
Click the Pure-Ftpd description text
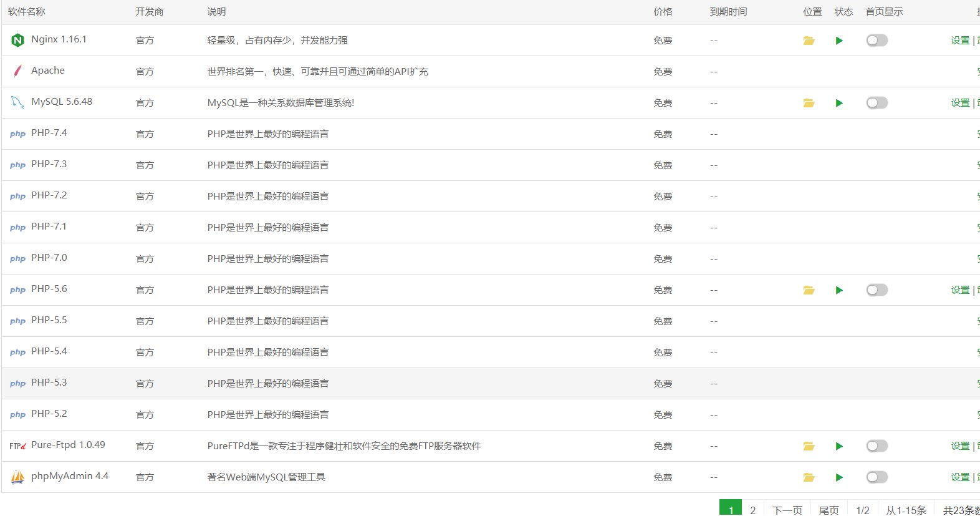point(344,446)
